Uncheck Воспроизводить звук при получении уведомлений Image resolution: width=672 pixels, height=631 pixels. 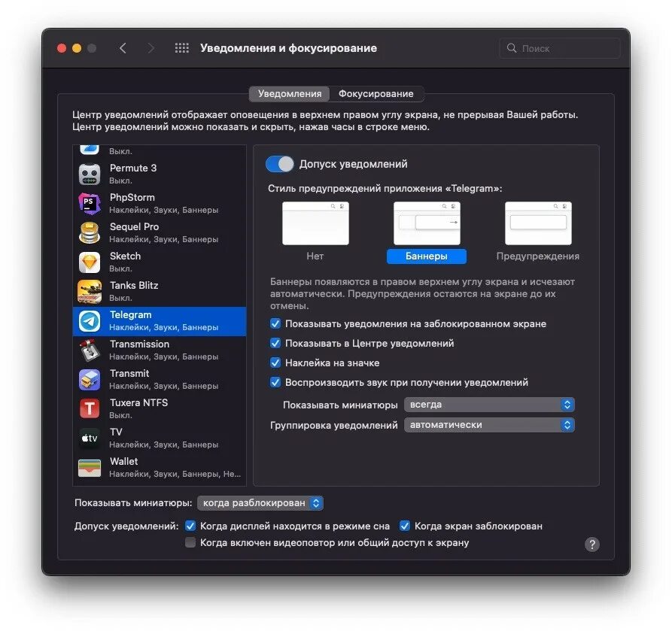click(x=275, y=382)
